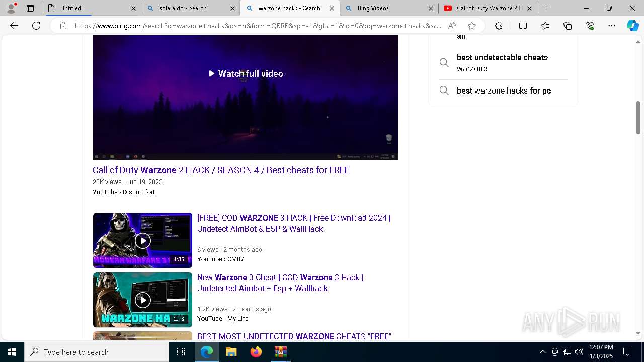Open WinRAR from the taskbar
The image size is (644, 362).
pyautogui.click(x=280, y=352)
